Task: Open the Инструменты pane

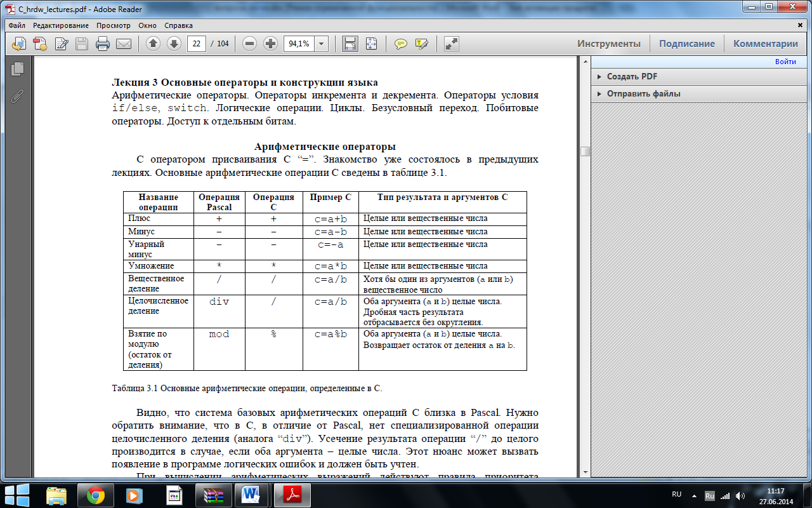Action: coord(609,44)
